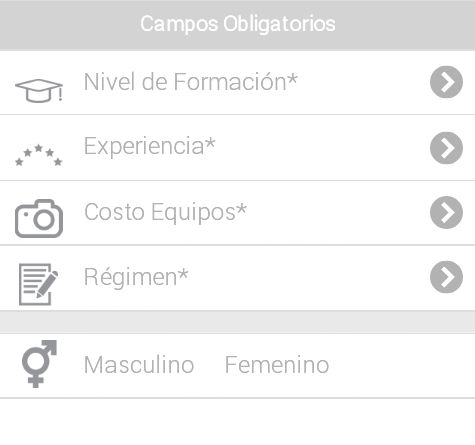Open the Régimen chevron arrow
Screen dimensions: 475x445
coord(446,277)
